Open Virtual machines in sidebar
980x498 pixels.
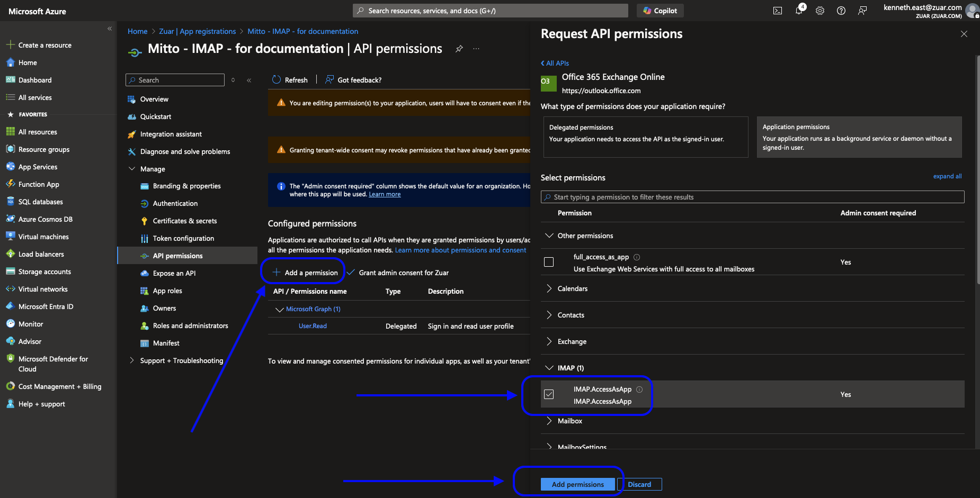[x=43, y=237]
